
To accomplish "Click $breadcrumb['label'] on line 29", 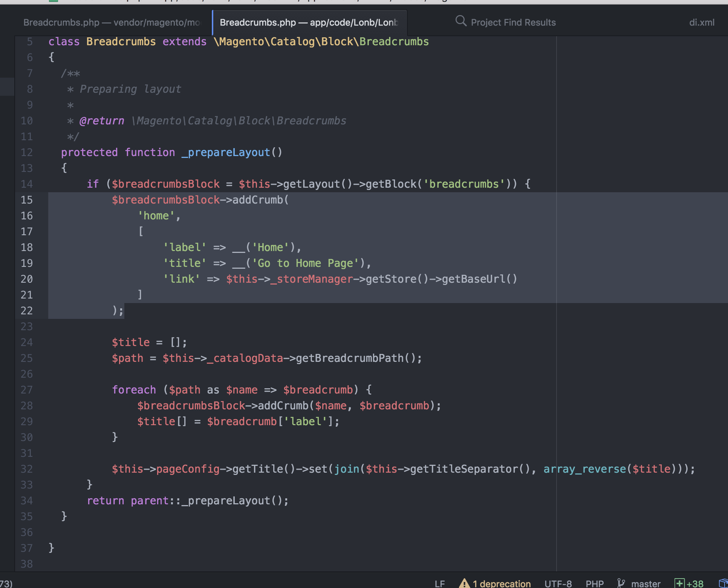I will pyautogui.click(x=270, y=421).
